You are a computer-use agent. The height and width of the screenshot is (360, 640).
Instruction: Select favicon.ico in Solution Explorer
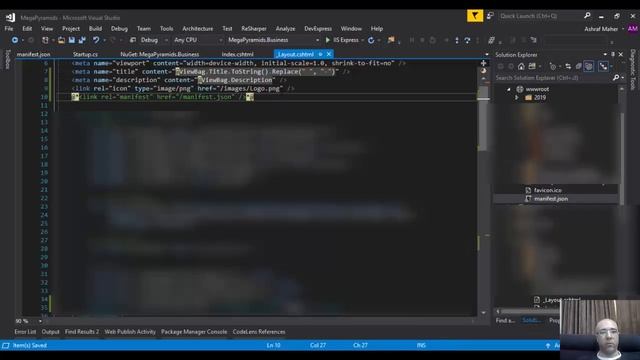pyautogui.click(x=548, y=190)
